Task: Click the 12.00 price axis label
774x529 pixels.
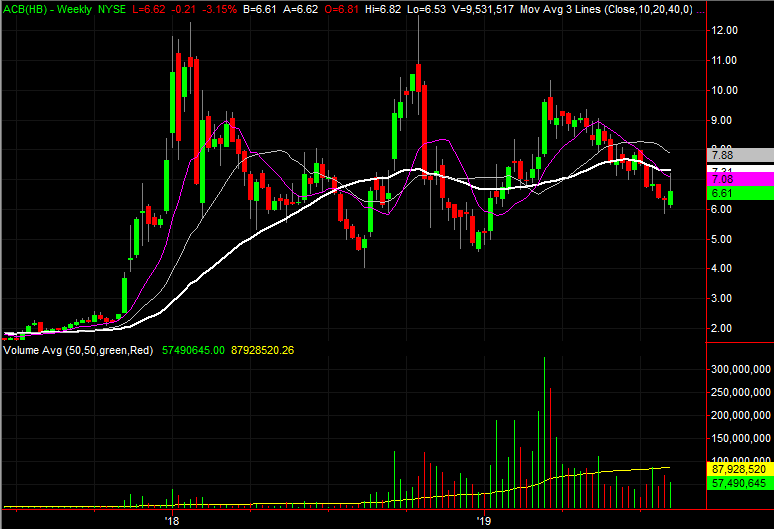Action: 724,30
